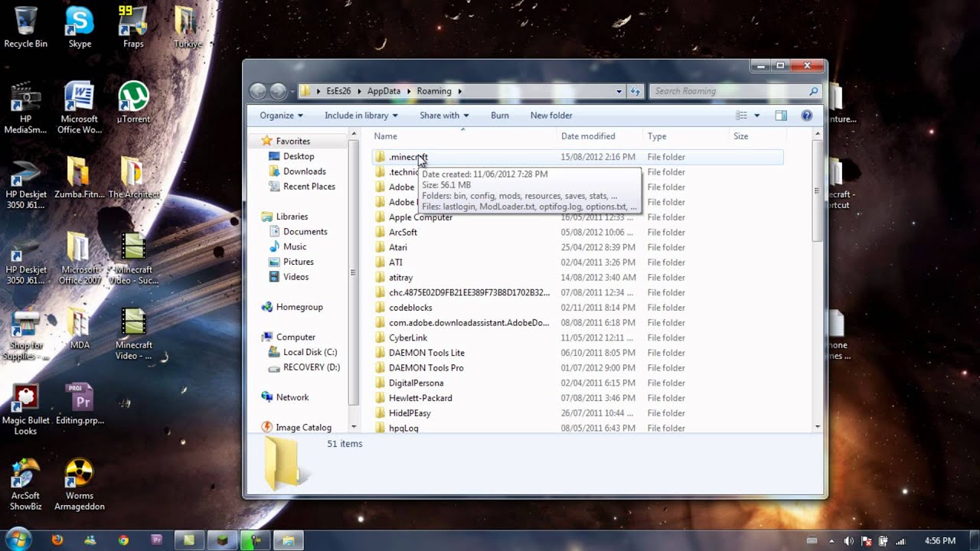Select the Fraps desktop shortcut
Image resolution: width=980 pixels, height=551 pixels.
[x=133, y=27]
